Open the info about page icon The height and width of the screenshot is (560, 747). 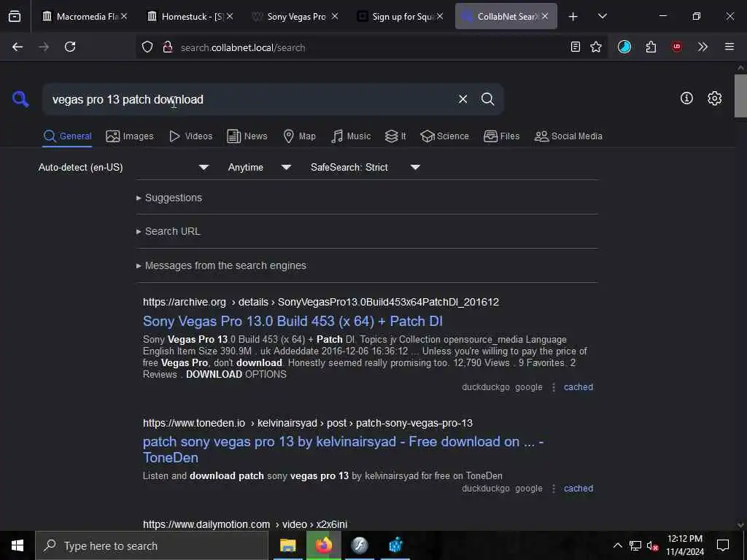686,98
